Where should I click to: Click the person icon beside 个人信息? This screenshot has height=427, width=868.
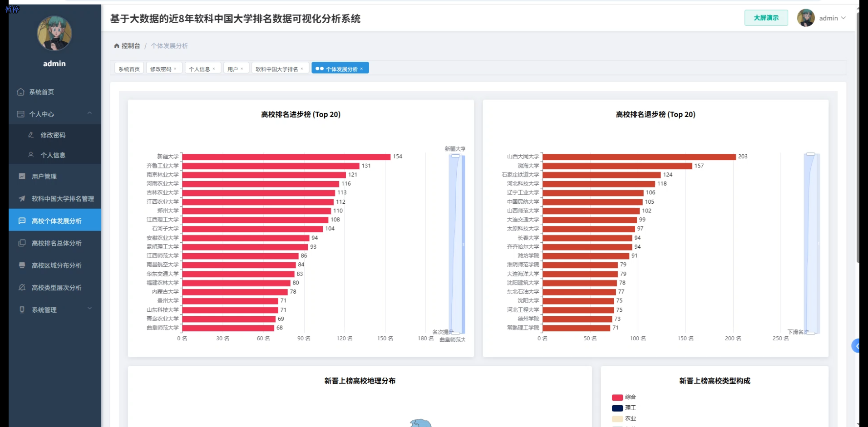(x=31, y=155)
